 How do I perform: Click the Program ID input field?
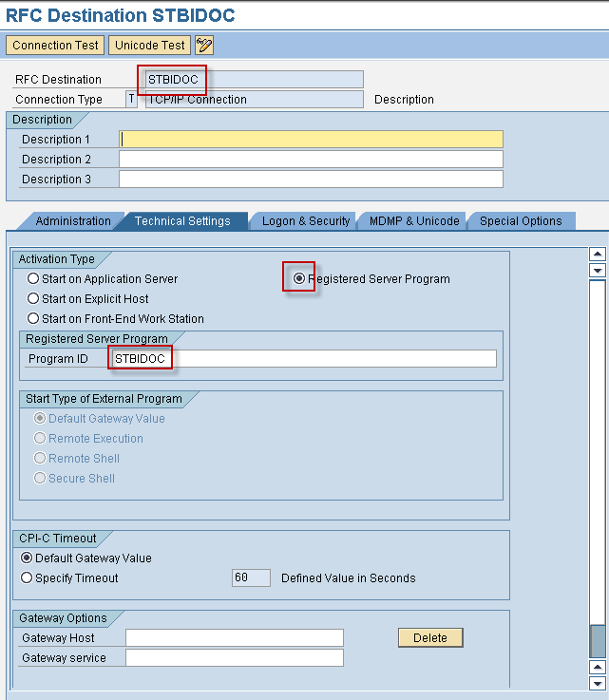pyautogui.click(x=304, y=358)
